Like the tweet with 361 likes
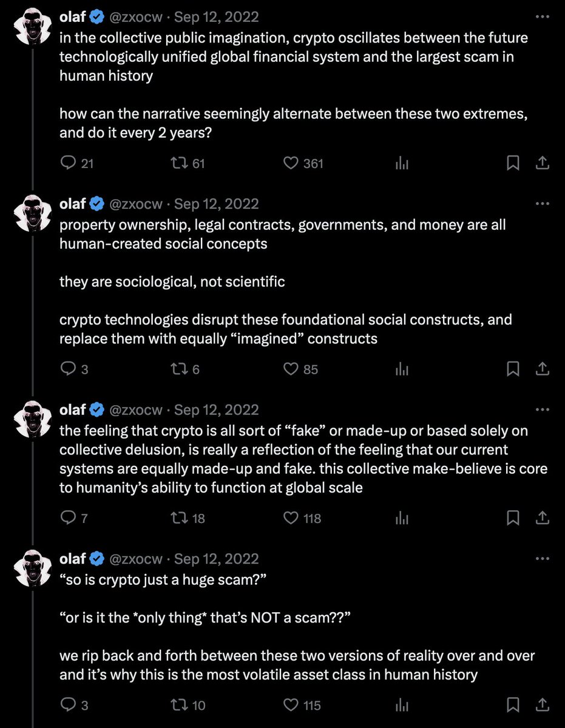The width and height of the screenshot is (565, 728). (292, 163)
